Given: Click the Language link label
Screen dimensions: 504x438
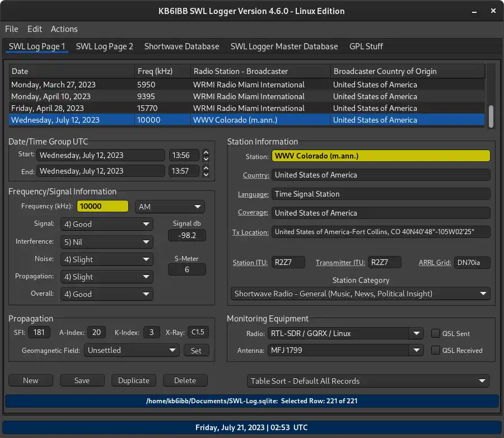Looking at the screenshot, I should (x=253, y=194).
